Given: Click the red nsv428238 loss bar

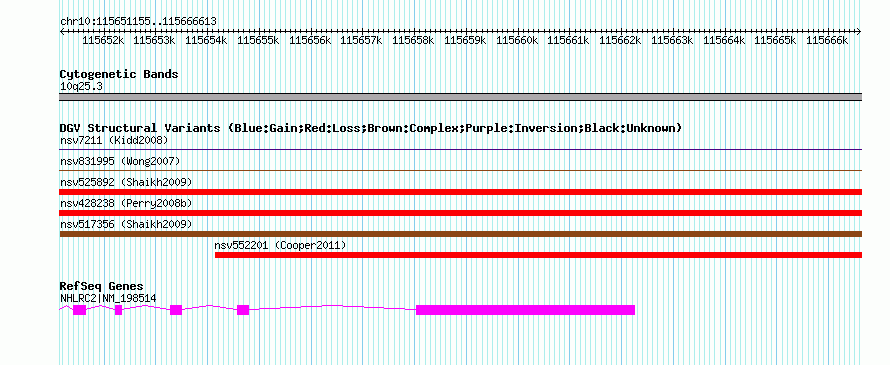Looking at the screenshot, I should (460, 213).
